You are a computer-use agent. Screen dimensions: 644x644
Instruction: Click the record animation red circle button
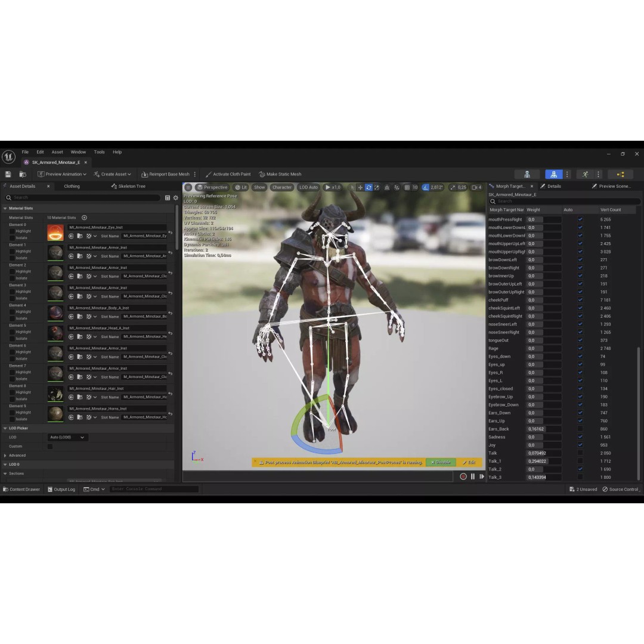pos(463,476)
